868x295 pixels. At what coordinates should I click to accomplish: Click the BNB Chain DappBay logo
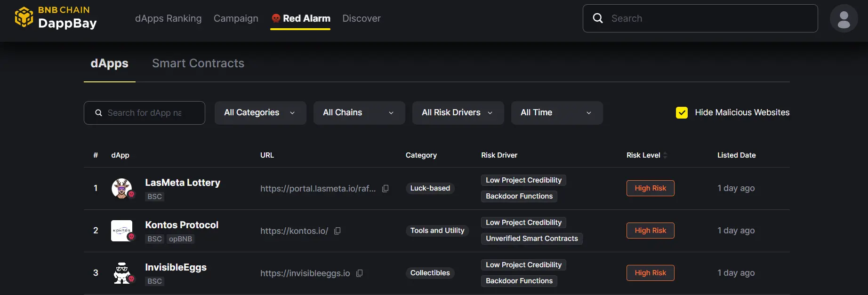pyautogui.click(x=56, y=17)
